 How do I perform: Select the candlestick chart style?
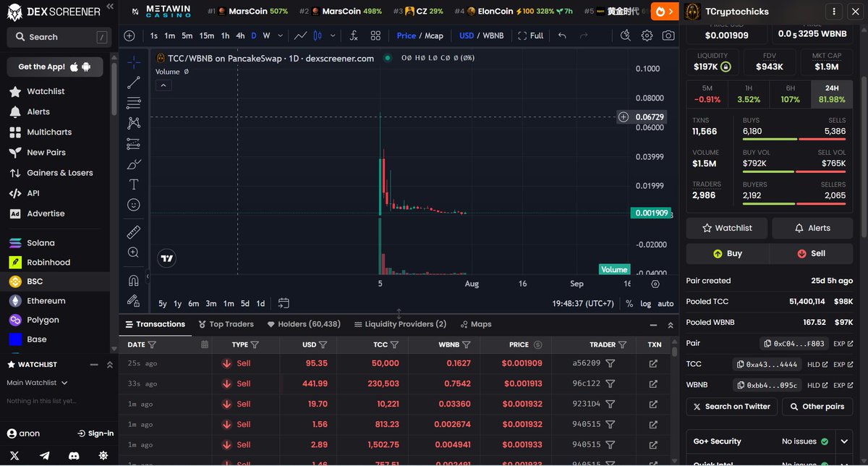tap(317, 35)
